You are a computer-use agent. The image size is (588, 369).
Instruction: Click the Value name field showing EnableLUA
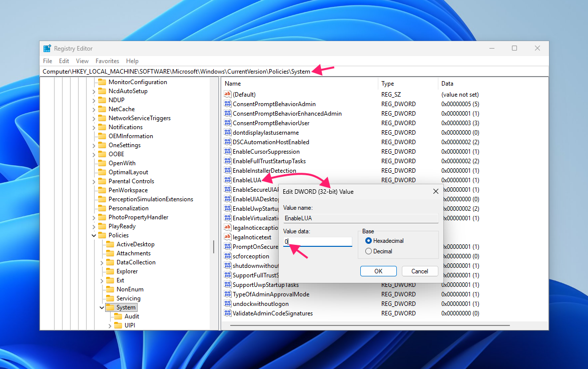tap(361, 218)
